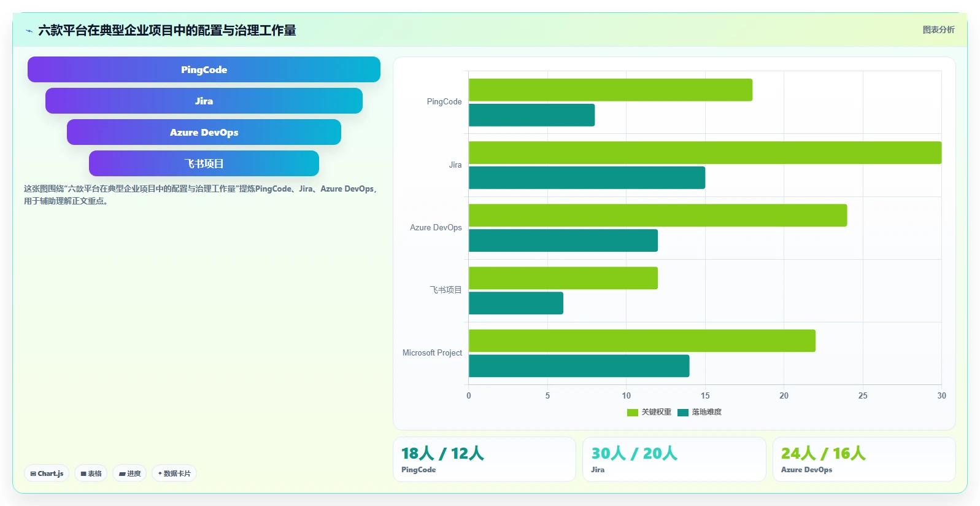Click the 15 tick on the horizontal axis

pyautogui.click(x=705, y=395)
